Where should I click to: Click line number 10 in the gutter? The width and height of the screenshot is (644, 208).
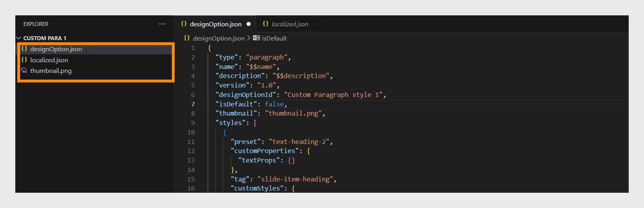point(191,132)
